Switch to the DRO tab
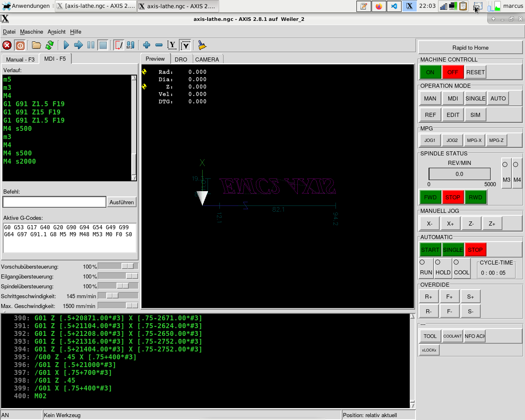Image resolution: width=525 pixels, height=420 pixels. [x=181, y=59]
